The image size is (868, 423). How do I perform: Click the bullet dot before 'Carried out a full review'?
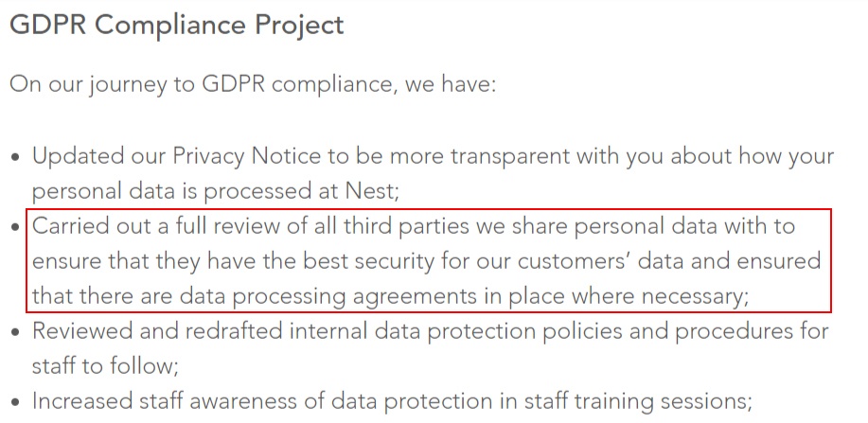tap(15, 227)
